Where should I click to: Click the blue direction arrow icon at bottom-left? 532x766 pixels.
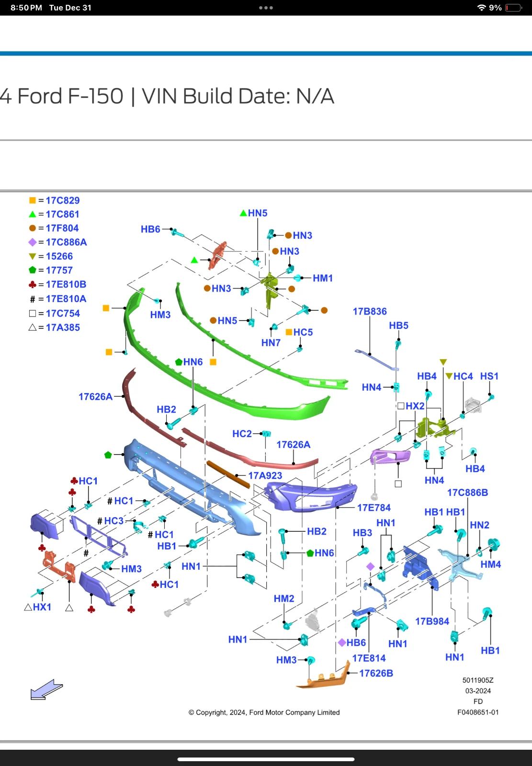coord(46,689)
